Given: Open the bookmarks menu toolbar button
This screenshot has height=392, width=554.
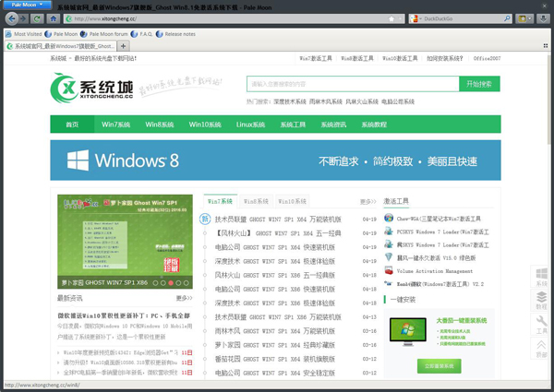Looking at the screenshot, I should coord(524,18).
